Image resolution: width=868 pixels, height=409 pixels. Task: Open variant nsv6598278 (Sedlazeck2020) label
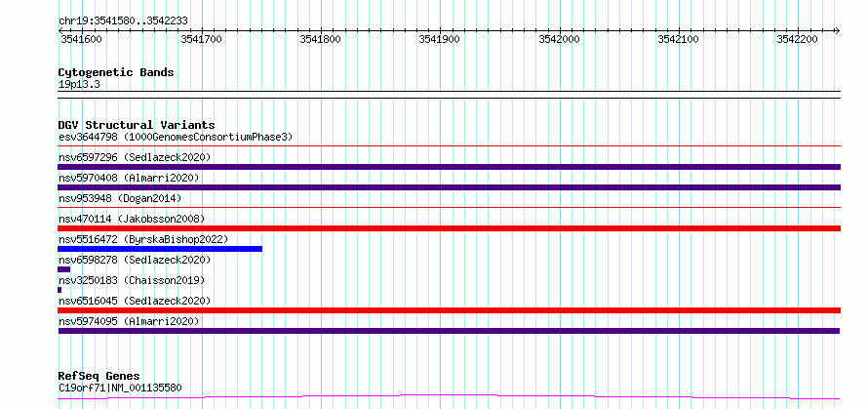click(x=135, y=260)
